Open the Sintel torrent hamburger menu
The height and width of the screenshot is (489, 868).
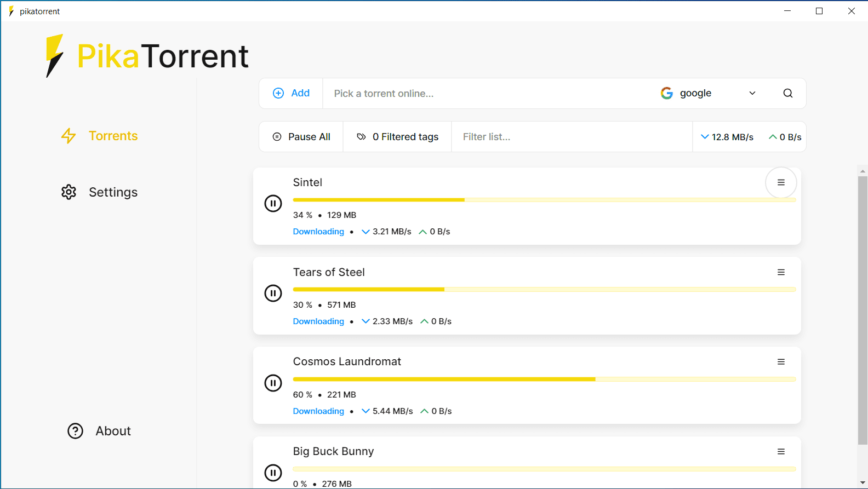(781, 182)
